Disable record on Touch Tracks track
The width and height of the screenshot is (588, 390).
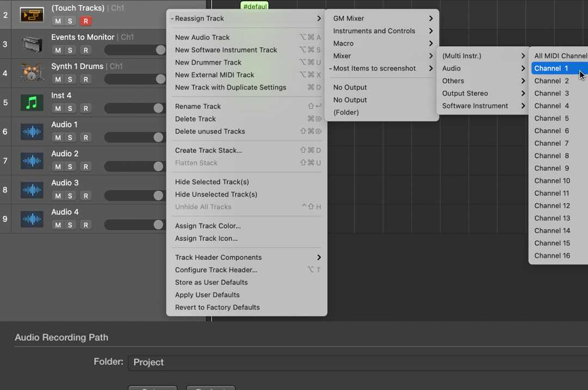point(85,21)
